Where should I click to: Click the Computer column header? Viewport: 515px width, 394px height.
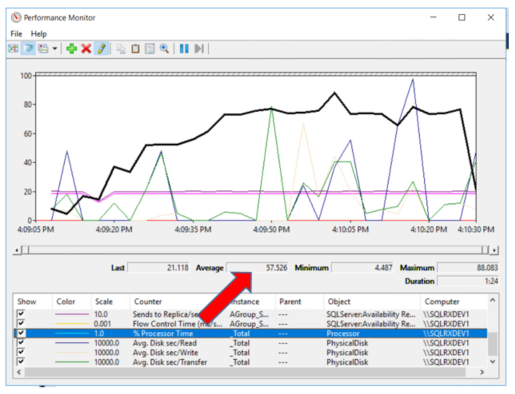click(x=454, y=302)
